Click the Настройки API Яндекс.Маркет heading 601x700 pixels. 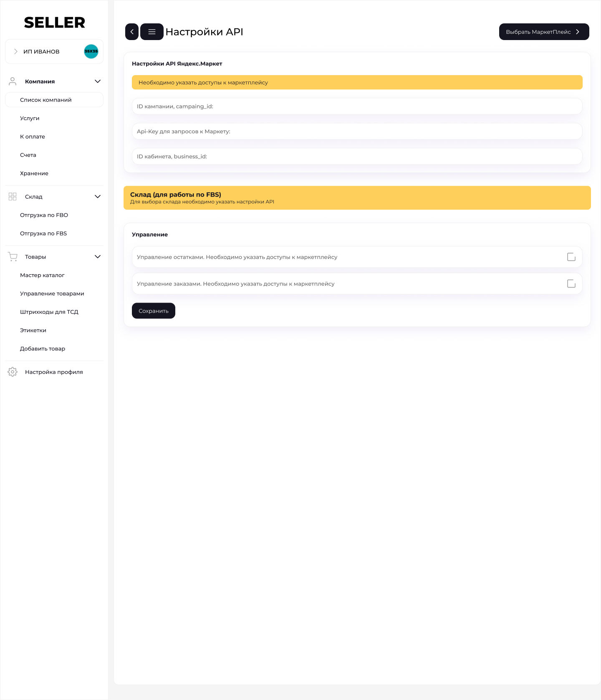pyautogui.click(x=177, y=63)
